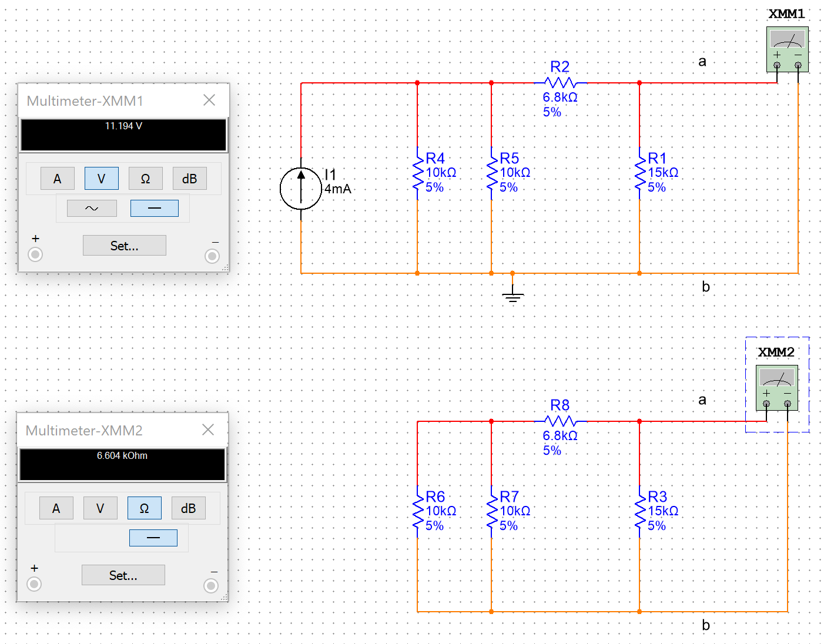Click the positive terminal in Multimeter-XMM1 panel

click(x=35, y=254)
